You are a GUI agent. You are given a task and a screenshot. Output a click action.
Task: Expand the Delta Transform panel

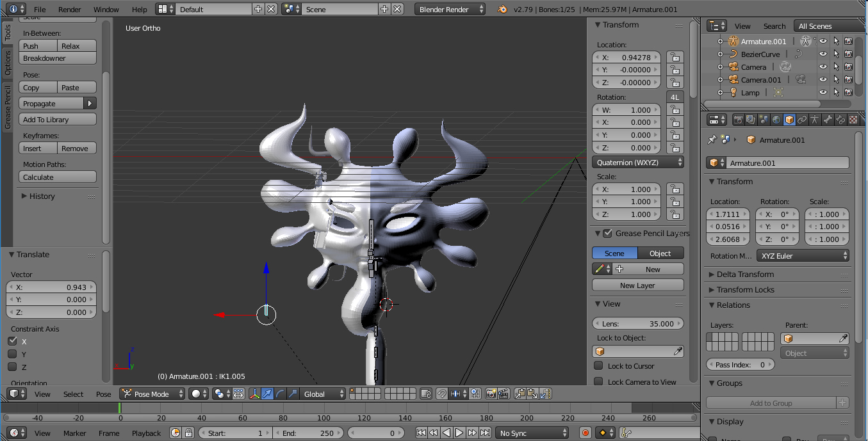(x=745, y=275)
